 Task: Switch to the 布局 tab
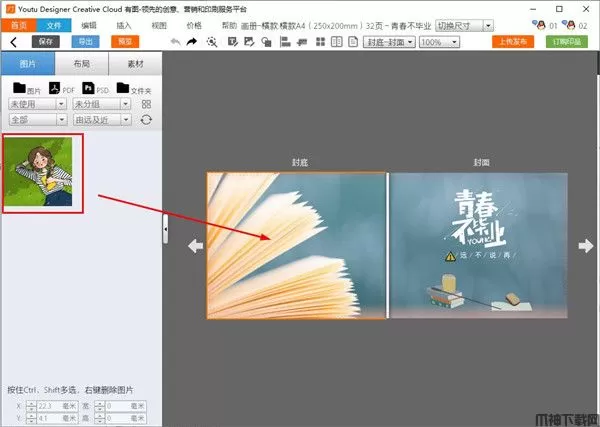(81, 64)
